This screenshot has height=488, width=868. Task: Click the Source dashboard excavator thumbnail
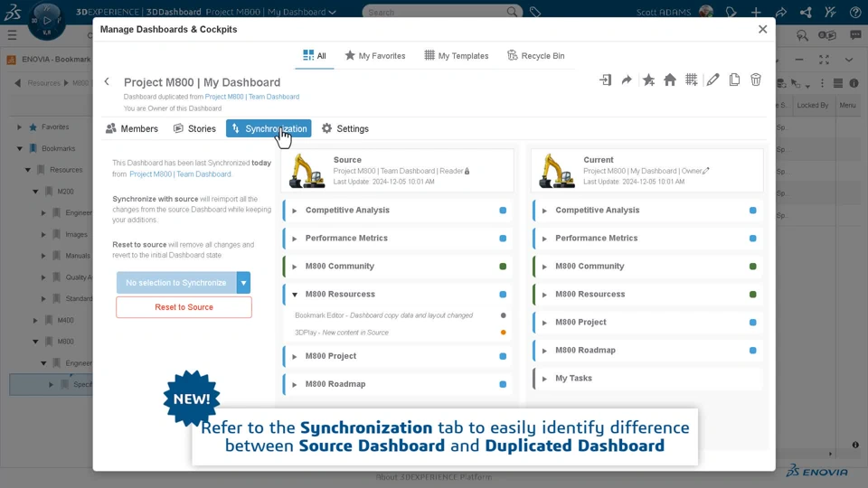click(x=307, y=171)
